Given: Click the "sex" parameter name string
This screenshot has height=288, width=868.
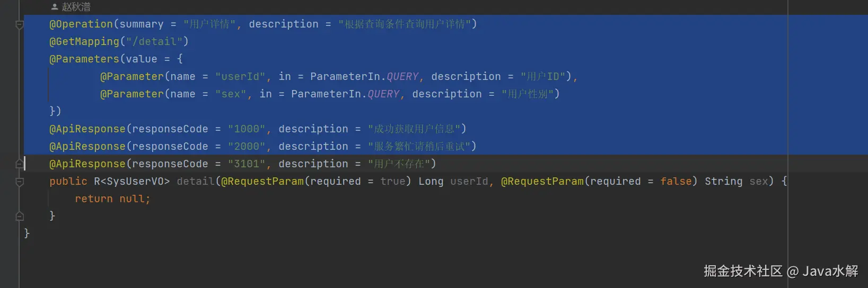Looking at the screenshot, I should [231, 94].
